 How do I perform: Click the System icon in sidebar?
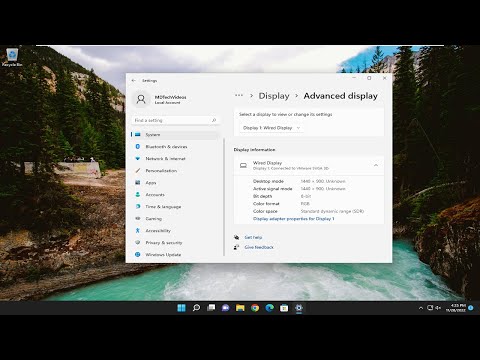click(138, 134)
